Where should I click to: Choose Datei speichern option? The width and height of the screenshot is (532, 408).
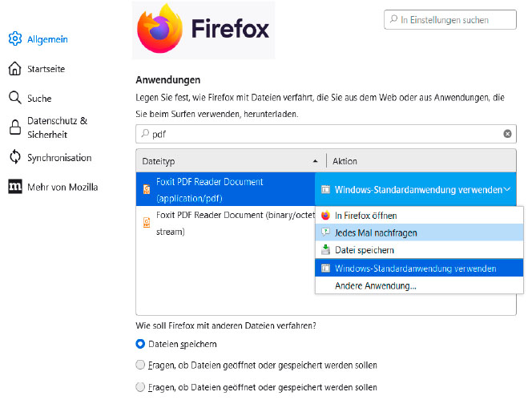coord(419,250)
